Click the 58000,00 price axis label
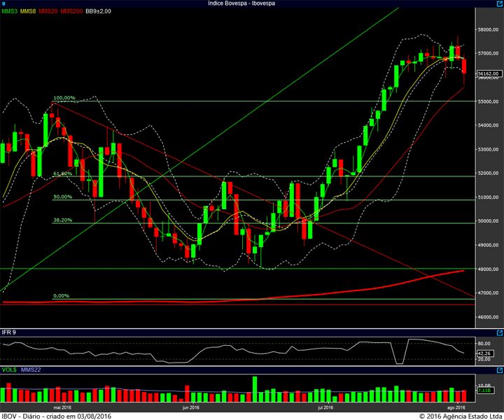Screen dimensions: 504x420 click(x=489, y=29)
